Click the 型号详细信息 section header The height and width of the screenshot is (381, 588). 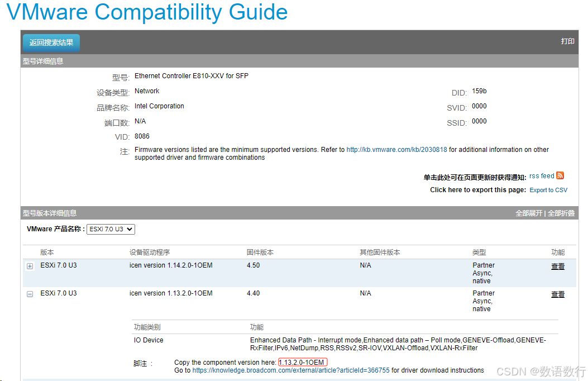coord(43,61)
